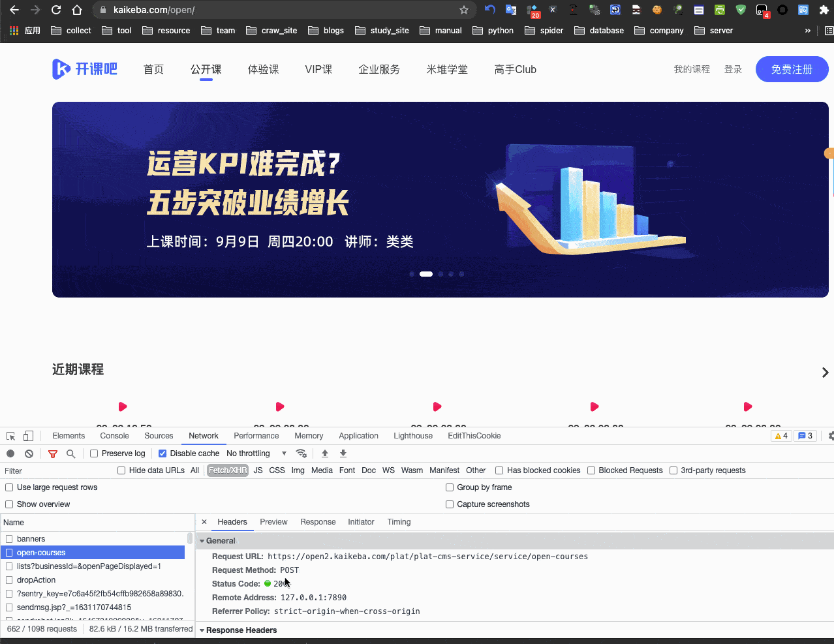Open the Preview tab of the request
834x644 pixels.
tap(273, 522)
